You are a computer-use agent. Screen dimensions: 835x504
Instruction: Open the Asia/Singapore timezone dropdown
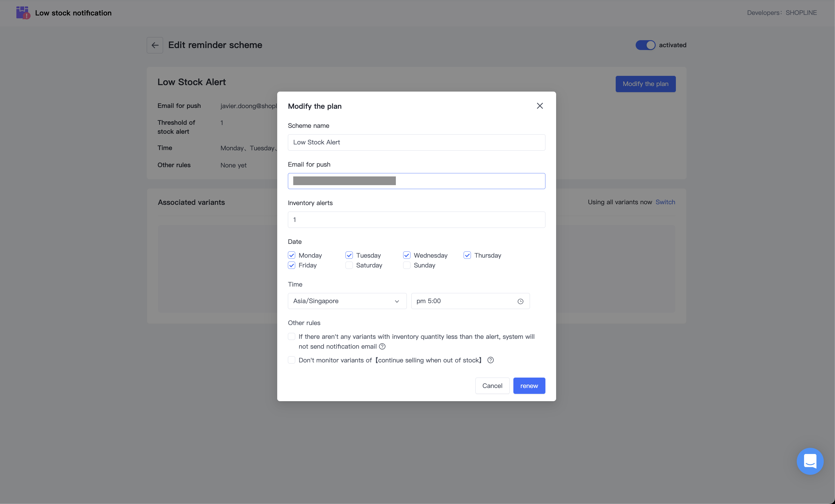pos(347,301)
